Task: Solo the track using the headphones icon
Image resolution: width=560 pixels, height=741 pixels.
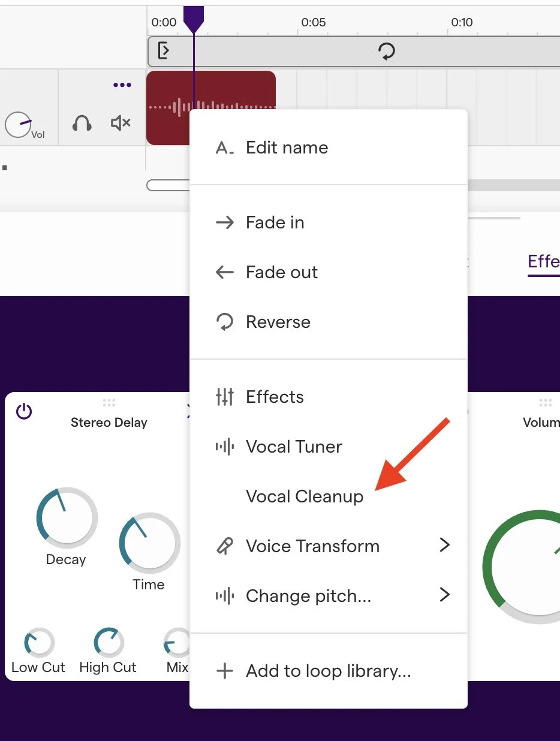Action: pos(83,124)
